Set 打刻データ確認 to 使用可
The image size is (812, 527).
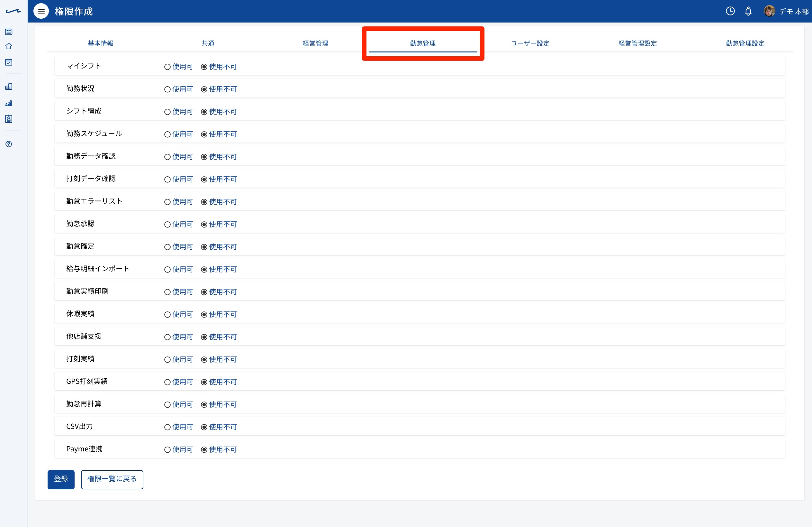coord(167,180)
